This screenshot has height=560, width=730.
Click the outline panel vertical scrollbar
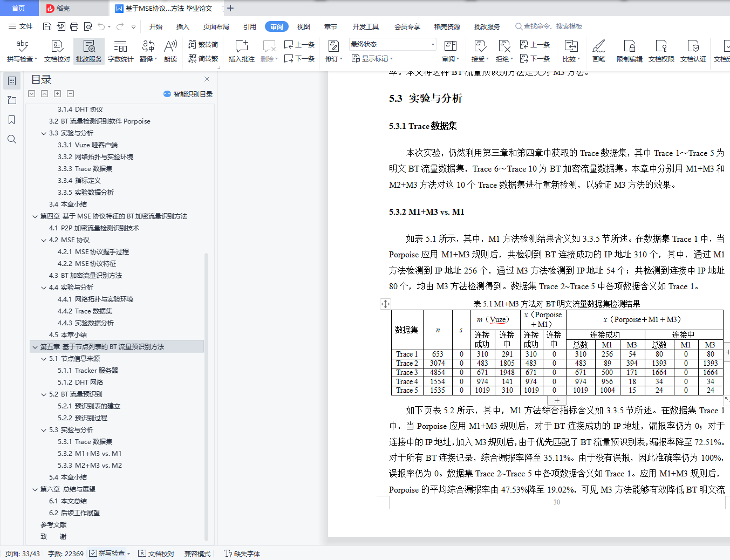tap(206, 397)
